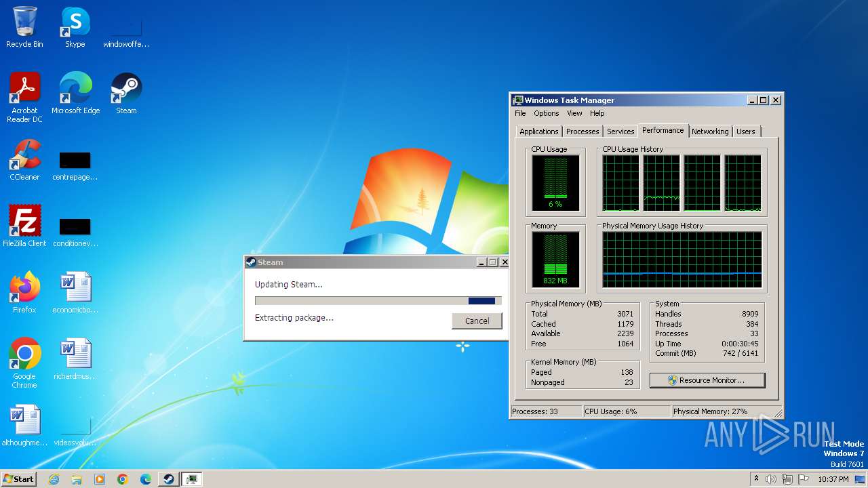The height and width of the screenshot is (488, 868).
Task: Open the volume tray icon
Action: click(x=771, y=479)
